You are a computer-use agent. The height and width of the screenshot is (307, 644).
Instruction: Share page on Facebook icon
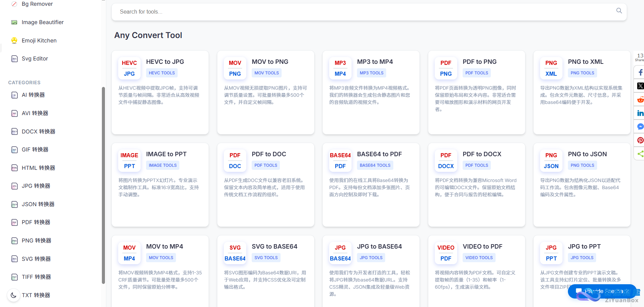tap(640, 72)
